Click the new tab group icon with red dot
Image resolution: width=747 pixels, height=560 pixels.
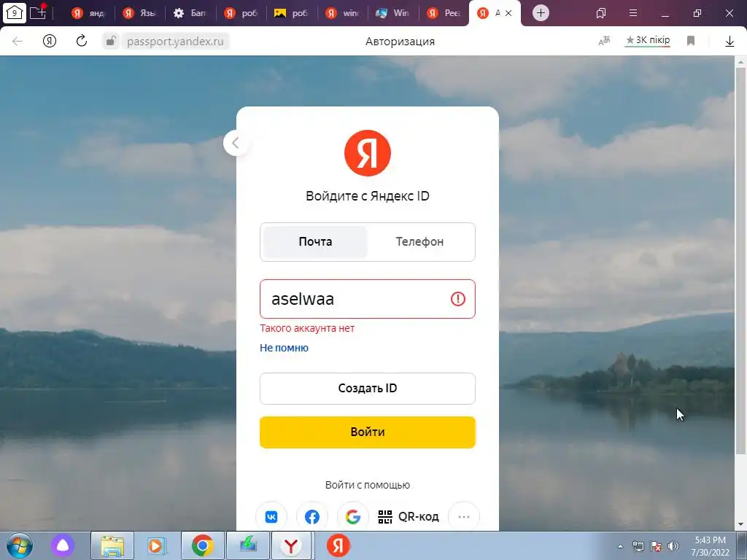(38, 12)
